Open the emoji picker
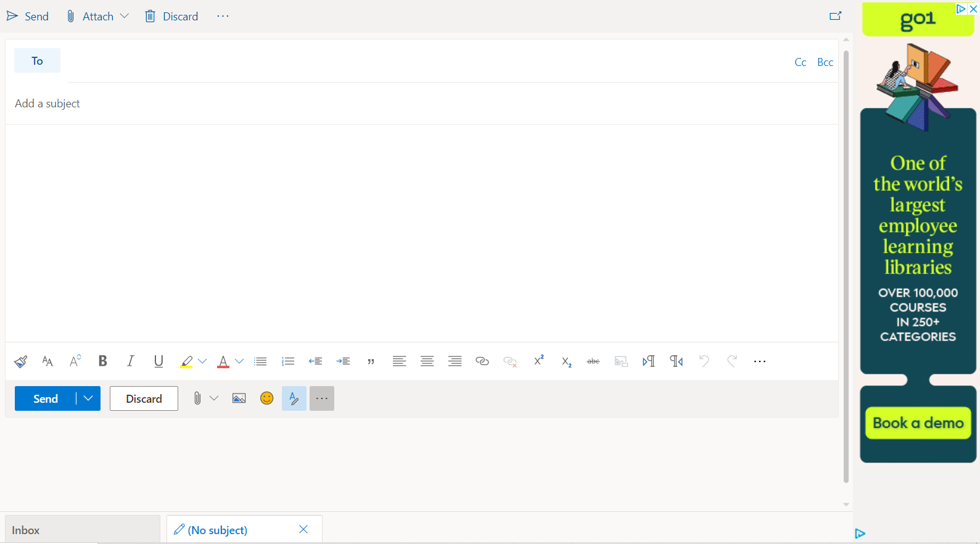Screen dimensions: 980x544 coord(266,398)
